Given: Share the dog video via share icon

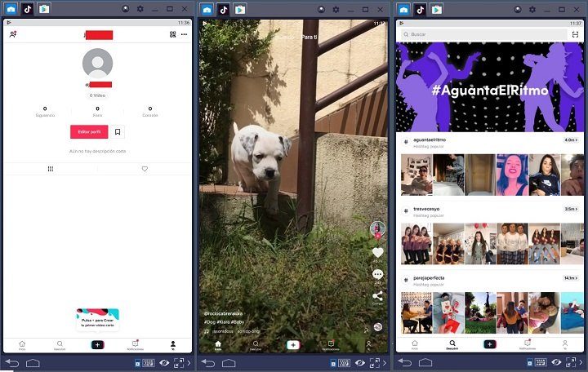Looking at the screenshot, I should click(377, 296).
